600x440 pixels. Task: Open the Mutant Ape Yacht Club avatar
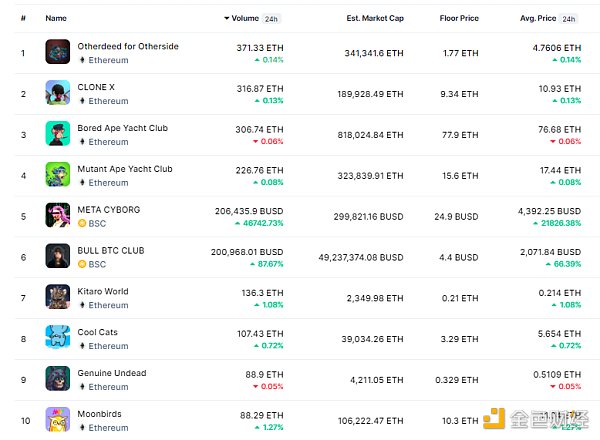[57, 175]
